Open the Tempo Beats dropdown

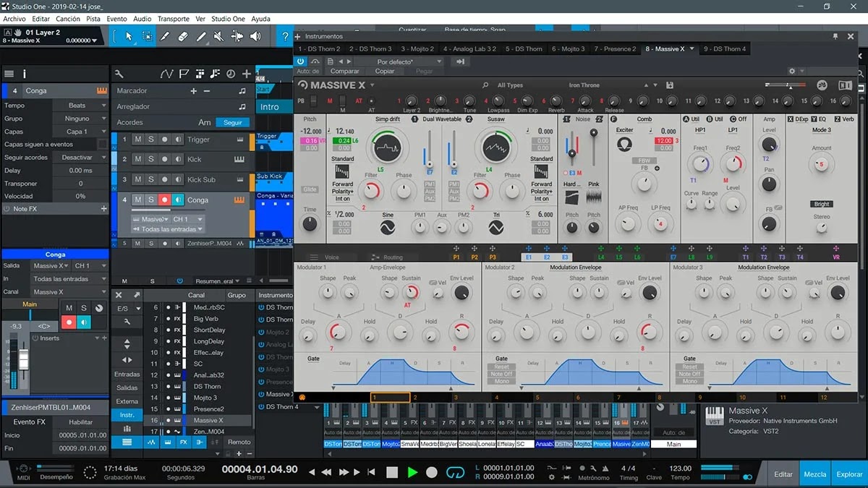pos(82,106)
